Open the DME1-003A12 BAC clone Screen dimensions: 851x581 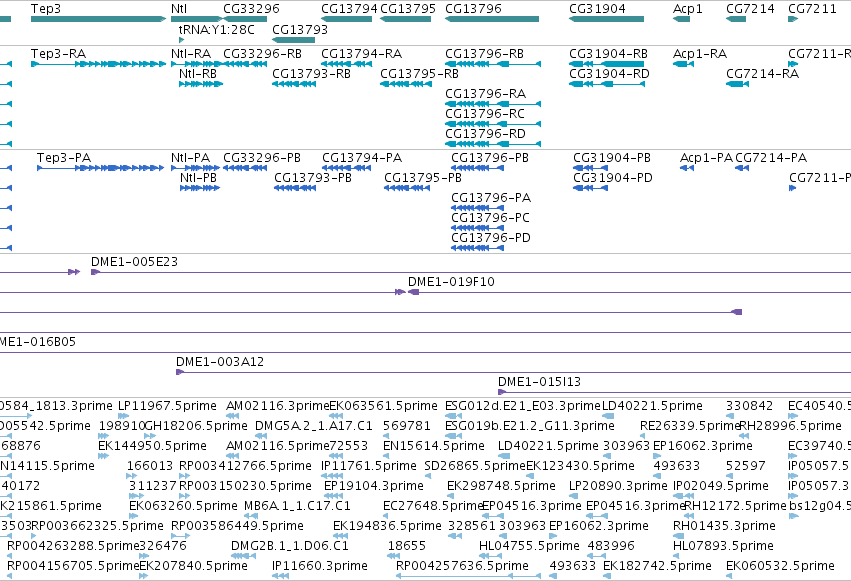(513, 372)
